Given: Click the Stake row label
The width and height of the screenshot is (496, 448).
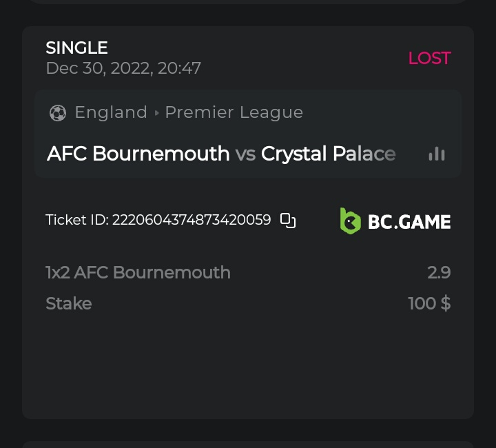Looking at the screenshot, I should 68,303.
